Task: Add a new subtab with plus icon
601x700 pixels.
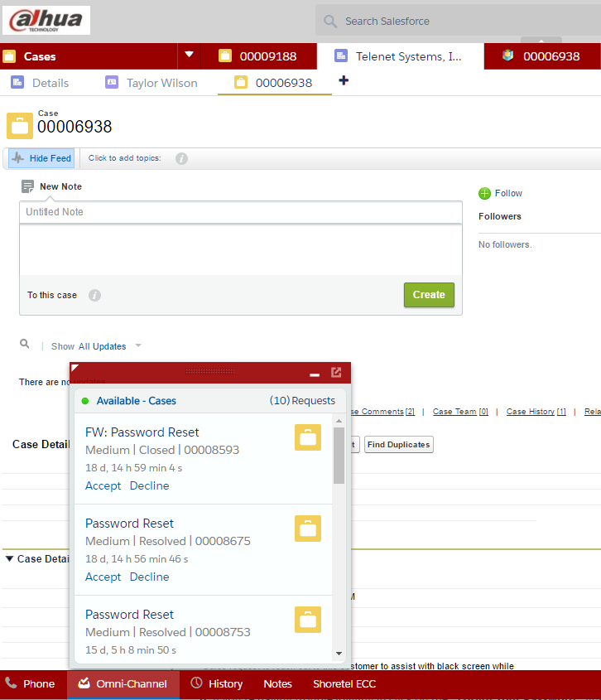Action: click(x=344, y=81)
